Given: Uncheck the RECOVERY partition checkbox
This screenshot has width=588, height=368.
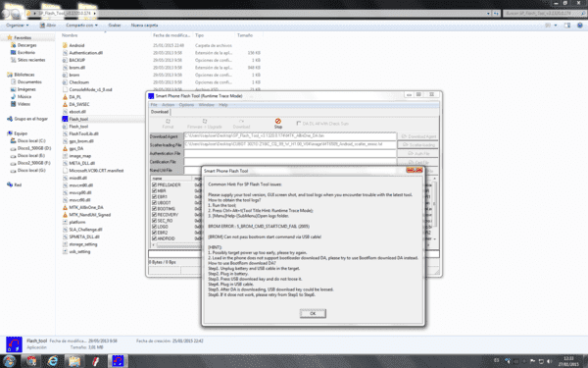Looking at the screenshot, I should coord(154,215).
